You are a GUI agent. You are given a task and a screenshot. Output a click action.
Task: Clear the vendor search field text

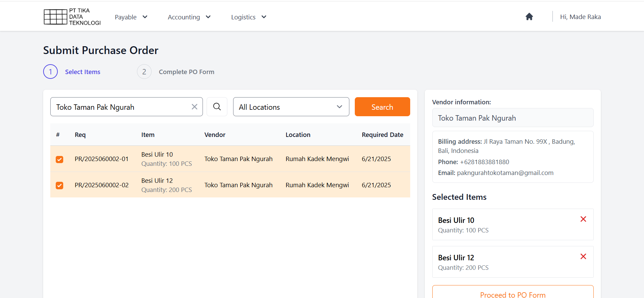pos(194,107)
